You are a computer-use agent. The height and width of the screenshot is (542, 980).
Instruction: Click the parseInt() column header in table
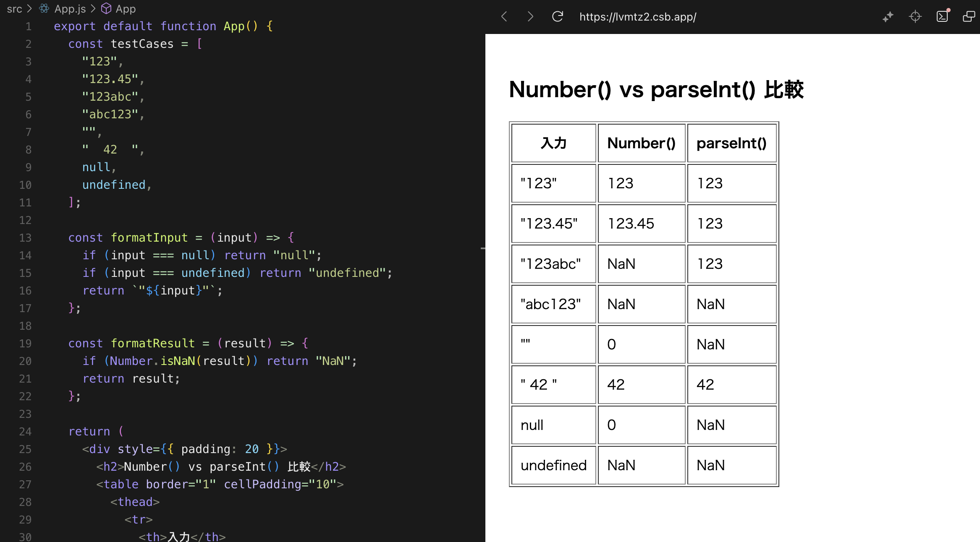pyautogui.click(x=731, y=143)
